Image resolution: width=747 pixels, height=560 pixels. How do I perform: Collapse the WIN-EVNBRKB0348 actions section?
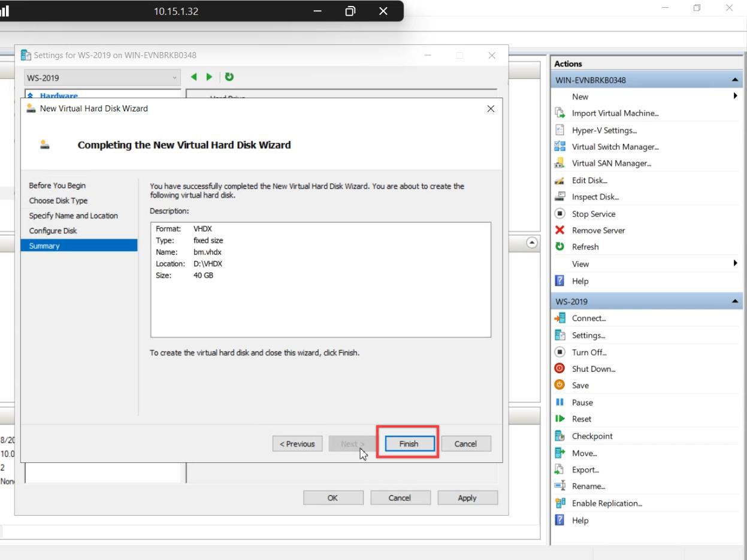coord(735,80)
